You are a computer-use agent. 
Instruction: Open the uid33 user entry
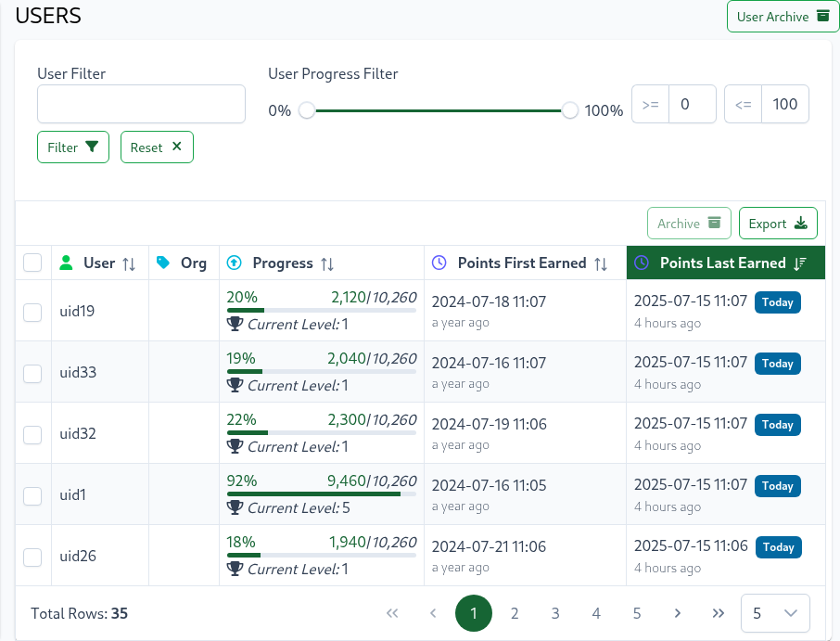click(78, 372)
